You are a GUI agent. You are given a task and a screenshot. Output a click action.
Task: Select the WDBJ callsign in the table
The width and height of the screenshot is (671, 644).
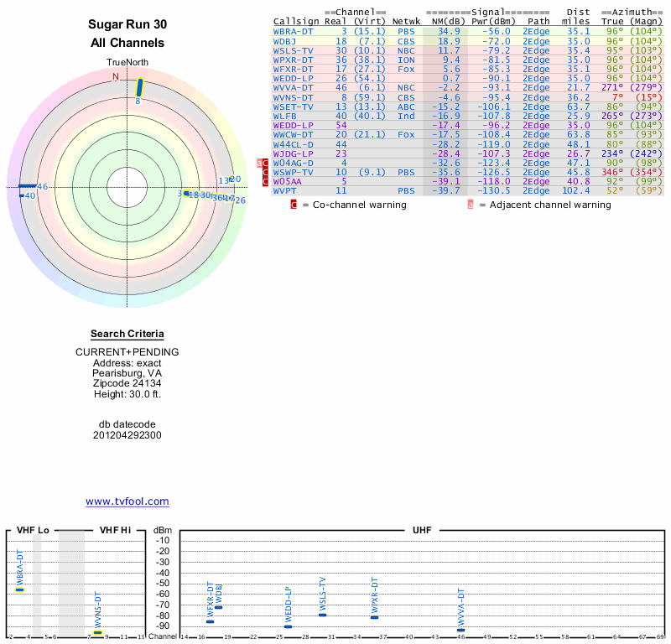284,40
